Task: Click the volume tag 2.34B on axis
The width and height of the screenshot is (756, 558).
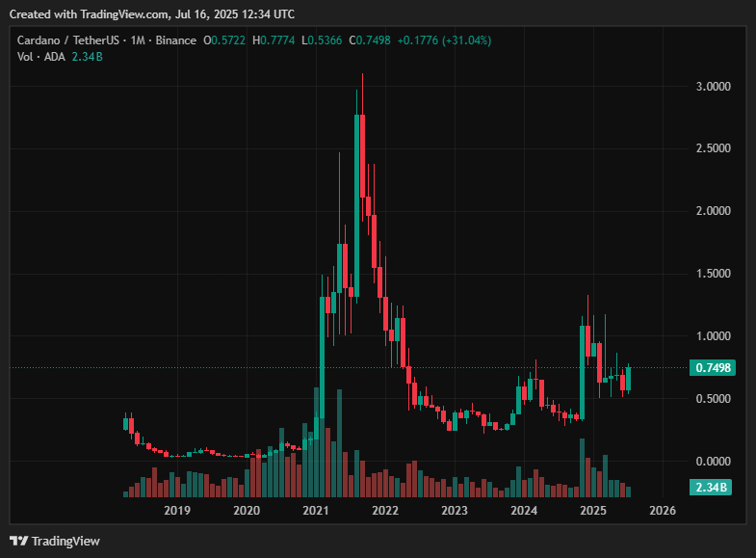Action: click(711, 487)
